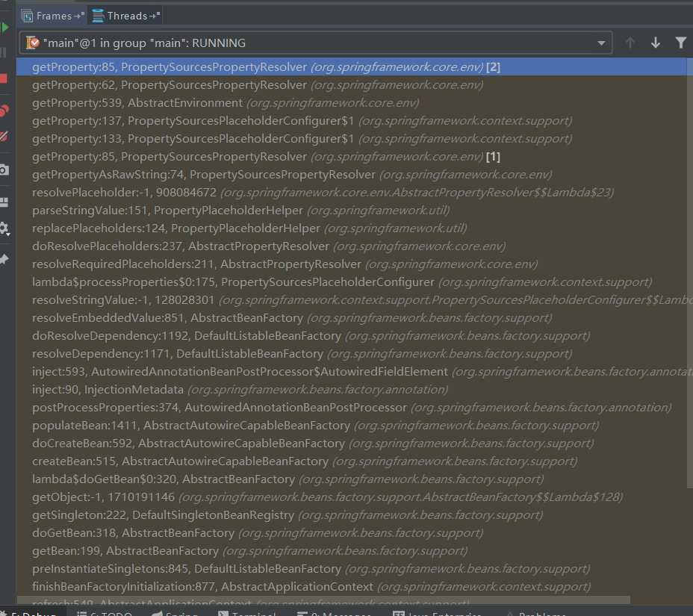Screen dimensions: 693x616
Task: Select frame getSingleton:222, DefaultSingletonBeanRegistry
Action: (x=352, y=514)
